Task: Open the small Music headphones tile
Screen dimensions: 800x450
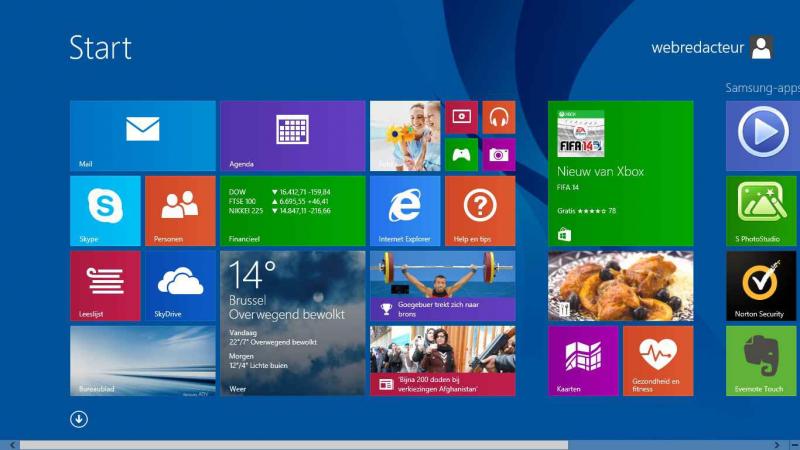Action: click(499, 117)
